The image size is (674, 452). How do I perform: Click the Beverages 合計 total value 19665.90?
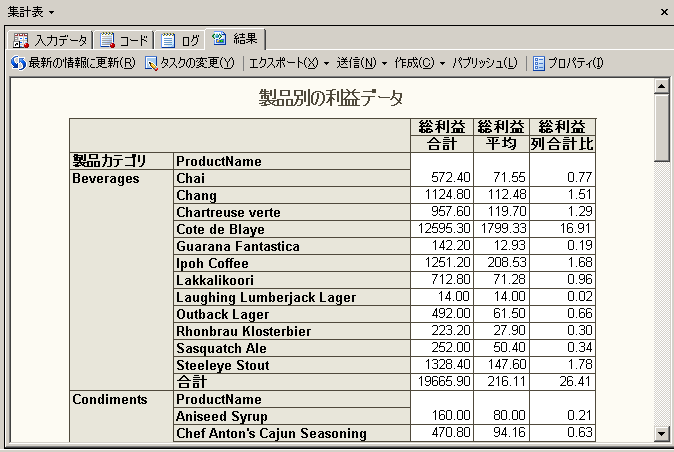[x=442, y=382]
